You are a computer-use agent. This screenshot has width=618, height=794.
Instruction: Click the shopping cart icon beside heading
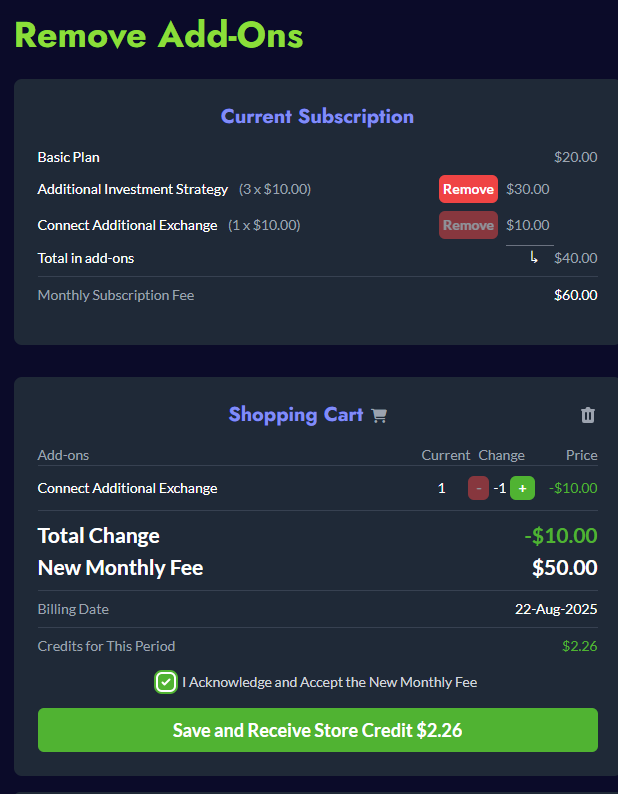(x=379, y=415)
